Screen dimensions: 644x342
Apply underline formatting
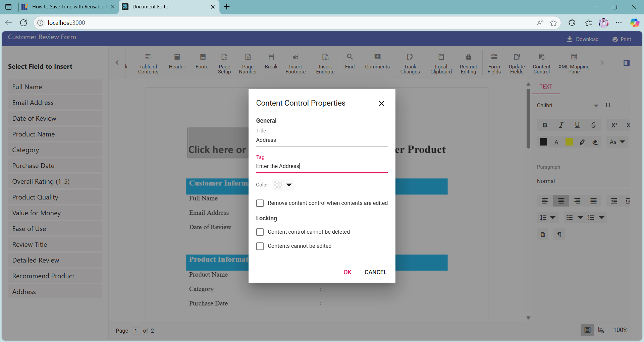577,125
